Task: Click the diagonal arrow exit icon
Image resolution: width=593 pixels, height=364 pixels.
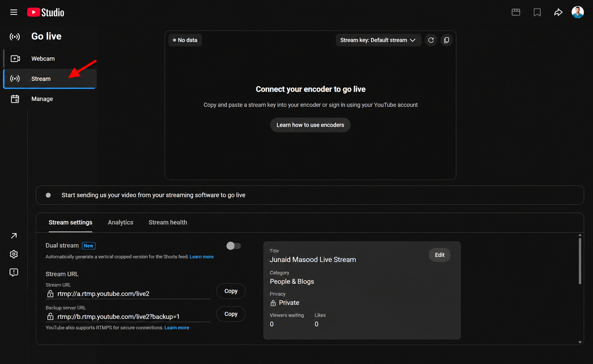Action: (x=14, y=236)
